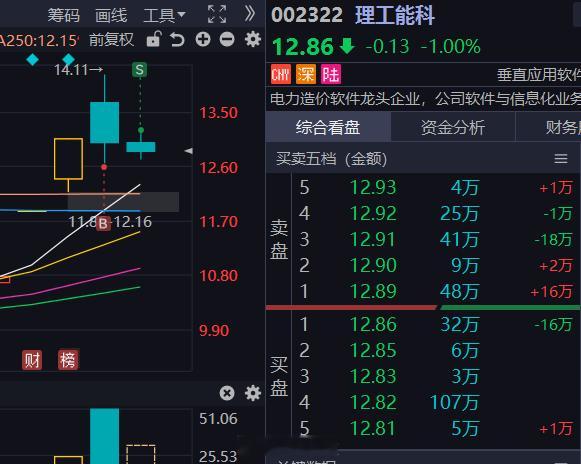
Task: Click the current price arrow marker on axis
Action: coord(189,150)
